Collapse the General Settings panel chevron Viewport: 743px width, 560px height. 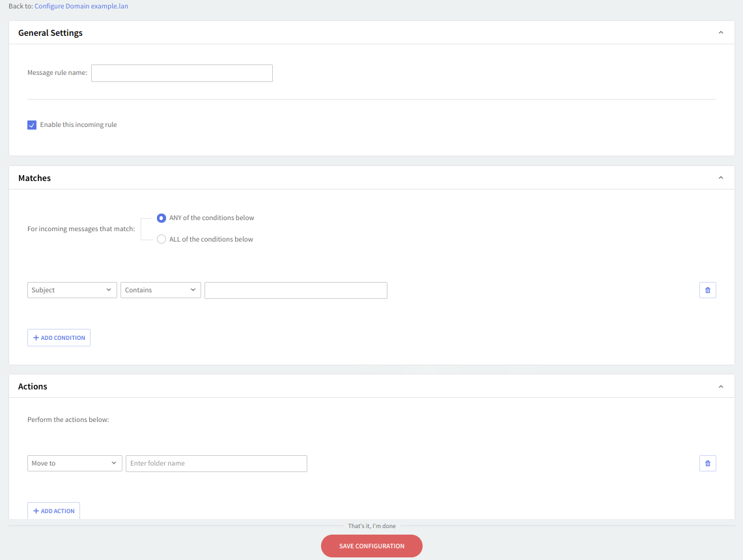(x=720, y=33)
